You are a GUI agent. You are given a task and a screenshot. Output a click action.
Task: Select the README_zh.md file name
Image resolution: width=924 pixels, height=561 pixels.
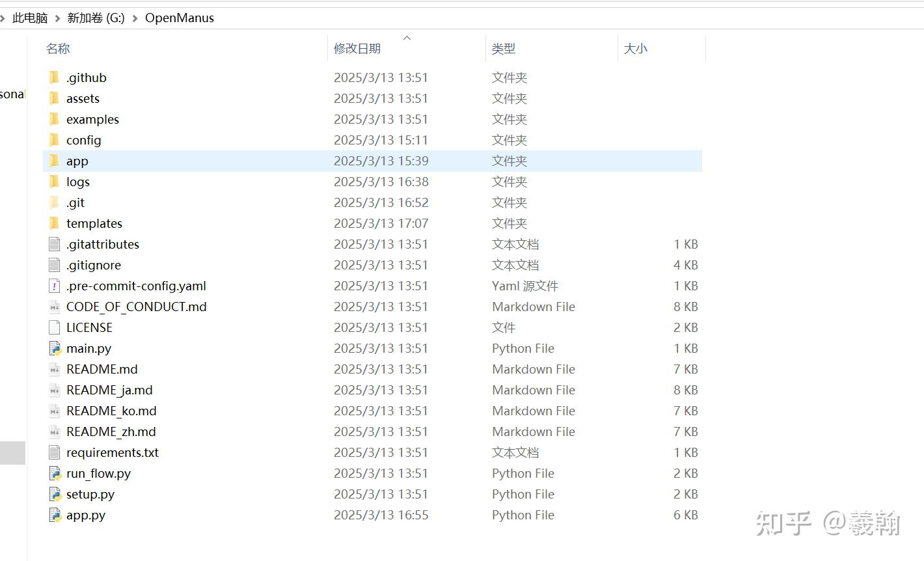coord(111,432)
